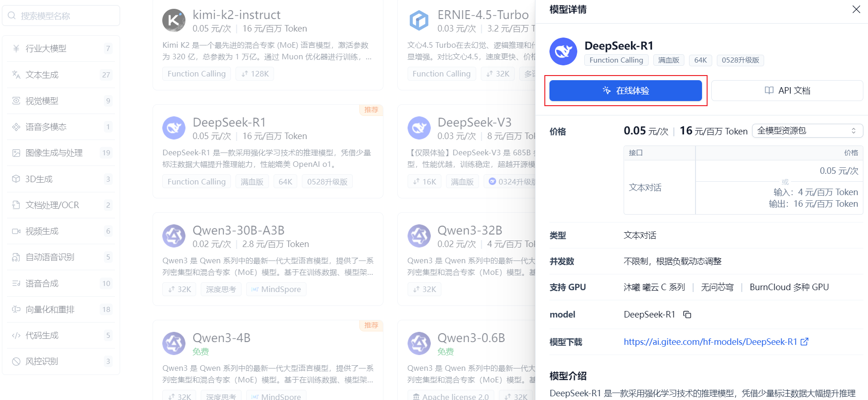
Task: Click DeepSeek-V3 0324升级版 tag
Action: click(512, 182)
